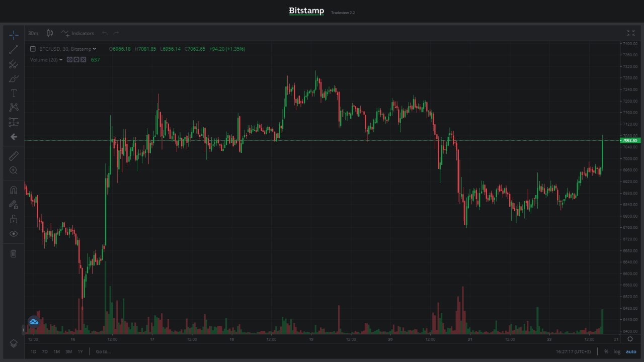
Task: Select the 1D date range tab
Action: point(33,351)
